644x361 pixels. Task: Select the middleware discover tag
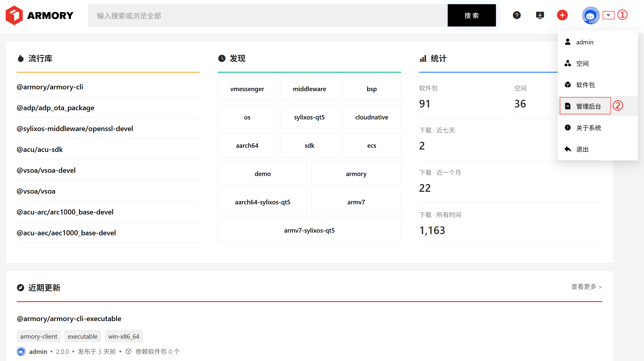309,89
